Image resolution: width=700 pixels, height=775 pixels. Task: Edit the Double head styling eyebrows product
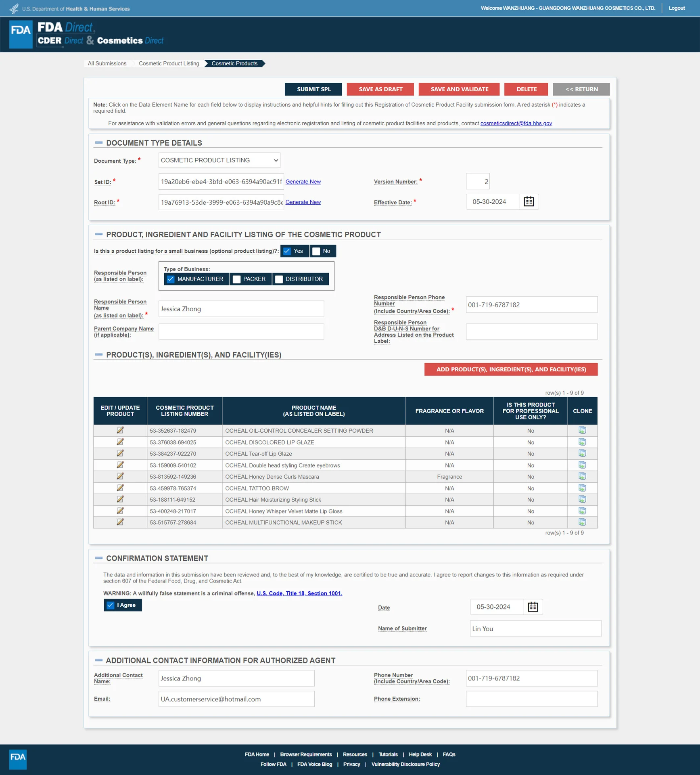pyautogui.click(x=120, y=465)
